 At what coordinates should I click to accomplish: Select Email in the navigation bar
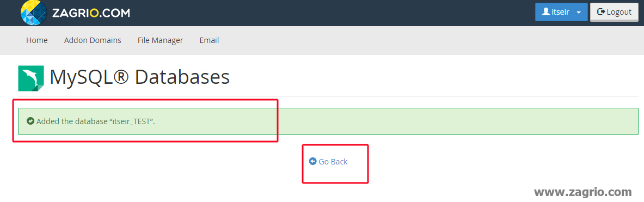click(209, 40)
